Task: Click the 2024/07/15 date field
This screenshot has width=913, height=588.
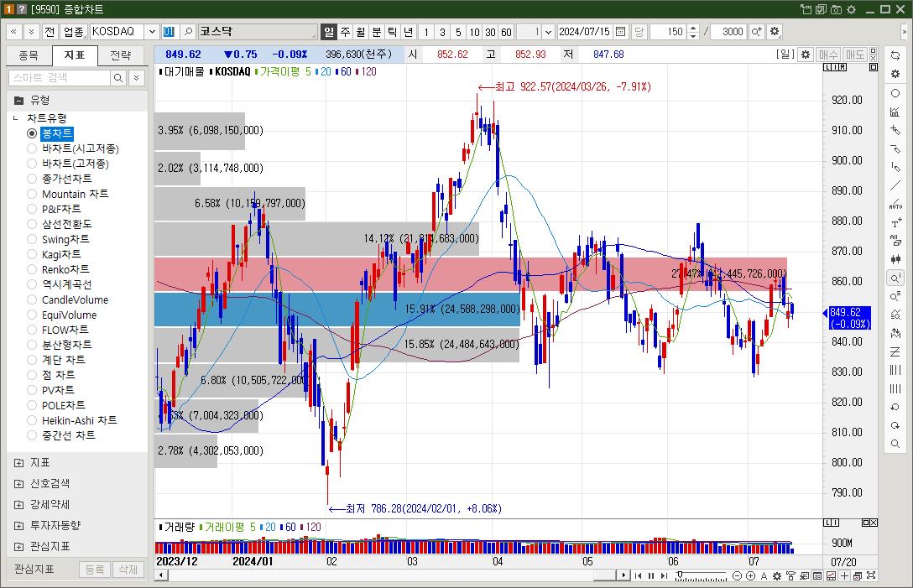Action: tap(585, 31)
